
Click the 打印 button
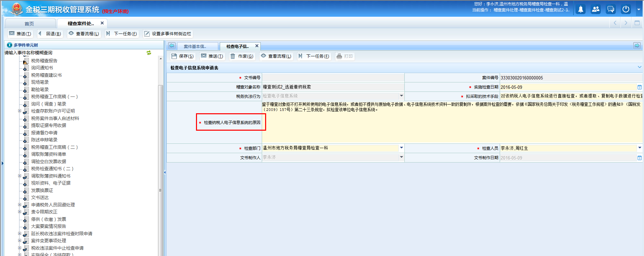click(345, 56)
